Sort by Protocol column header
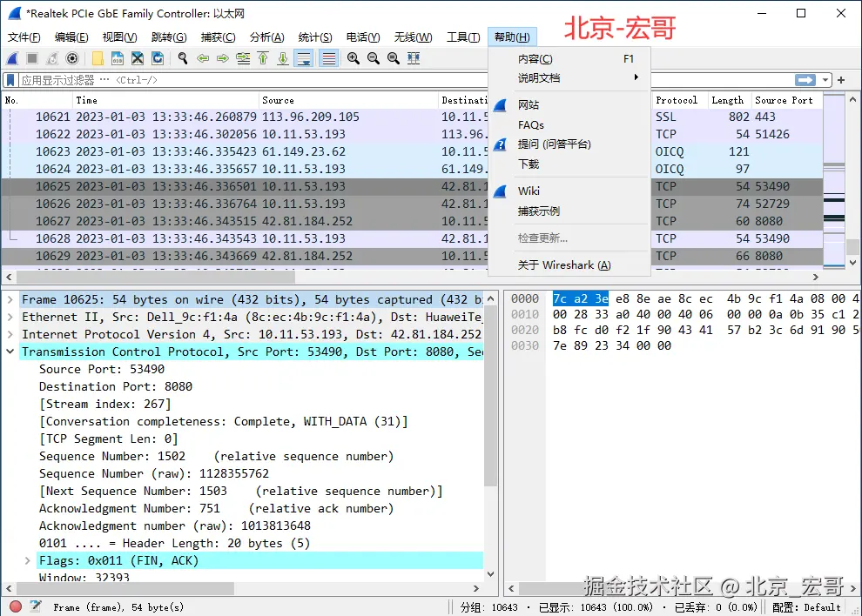The image size is (862, 616). (679, 100)
